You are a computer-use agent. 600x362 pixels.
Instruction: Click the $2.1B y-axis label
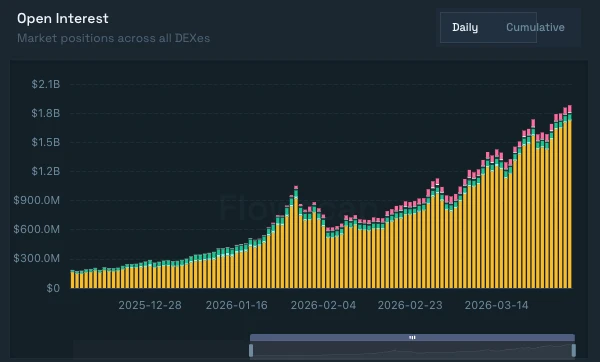click(46, 84)
